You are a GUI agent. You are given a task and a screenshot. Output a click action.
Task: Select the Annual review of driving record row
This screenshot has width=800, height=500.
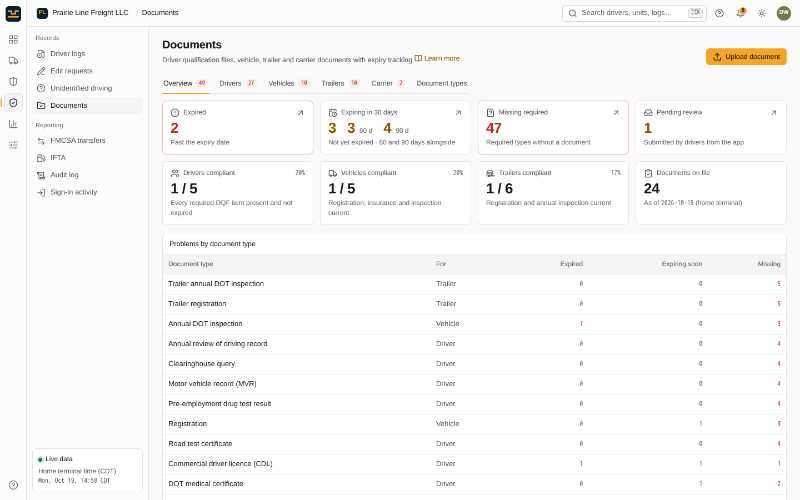click(474, 344)
